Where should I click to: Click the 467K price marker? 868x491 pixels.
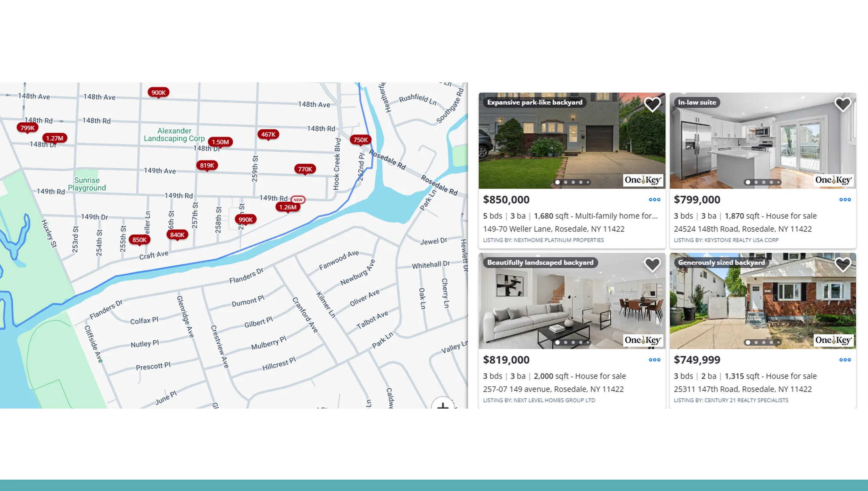tap(269, 134)
